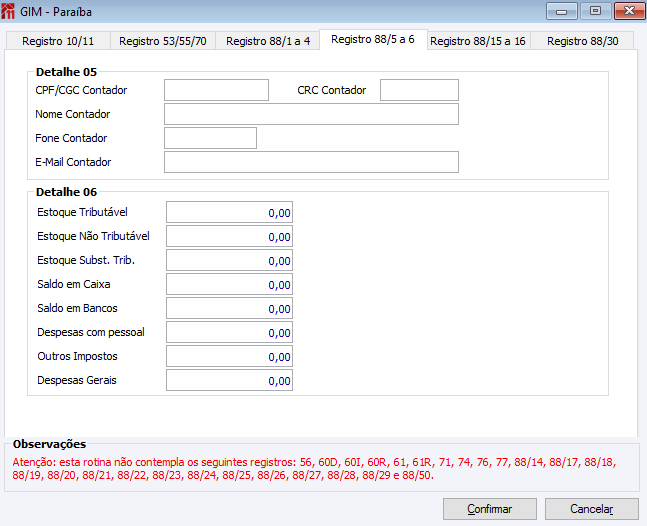Viewport: 647px width, 526px height.
Task: Click the red Atenção warning text
Action: (314, 469)
